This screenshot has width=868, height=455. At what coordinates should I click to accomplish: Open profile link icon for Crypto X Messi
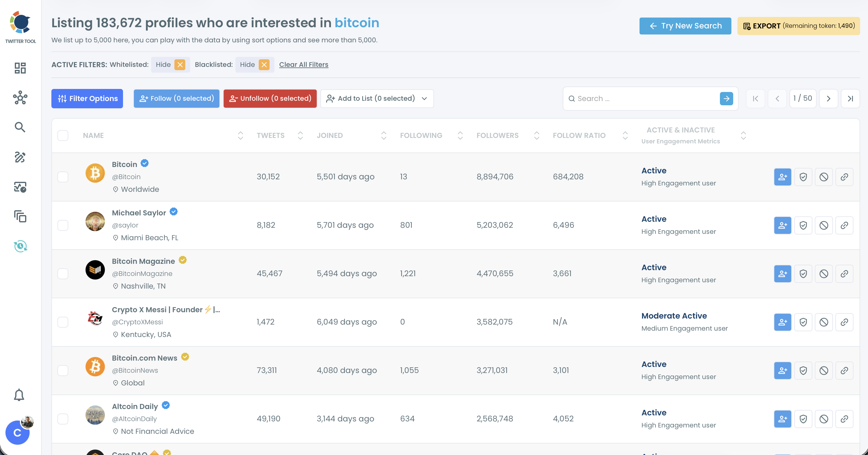[x=844, y=322]
